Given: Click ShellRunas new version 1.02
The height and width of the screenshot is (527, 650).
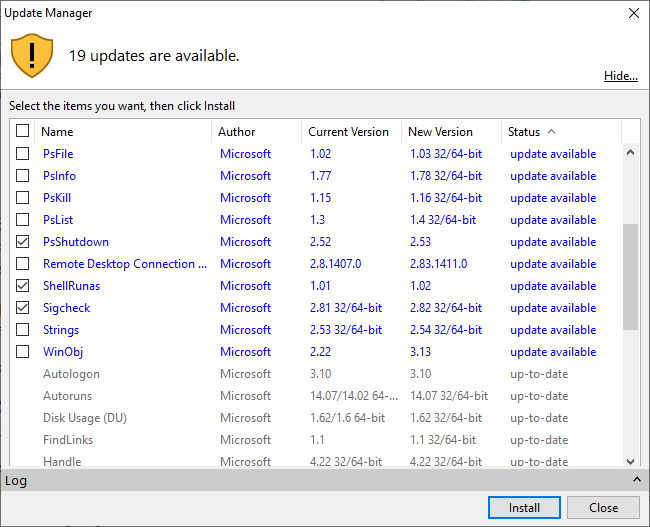Looking at the screenshot, I should 420,286.
